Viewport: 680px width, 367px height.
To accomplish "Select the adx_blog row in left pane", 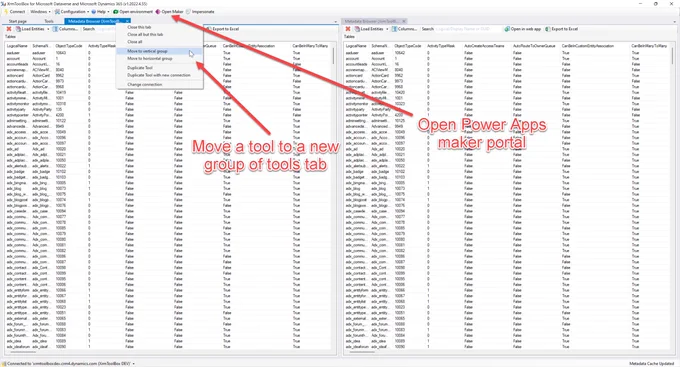I will (168, 188).
